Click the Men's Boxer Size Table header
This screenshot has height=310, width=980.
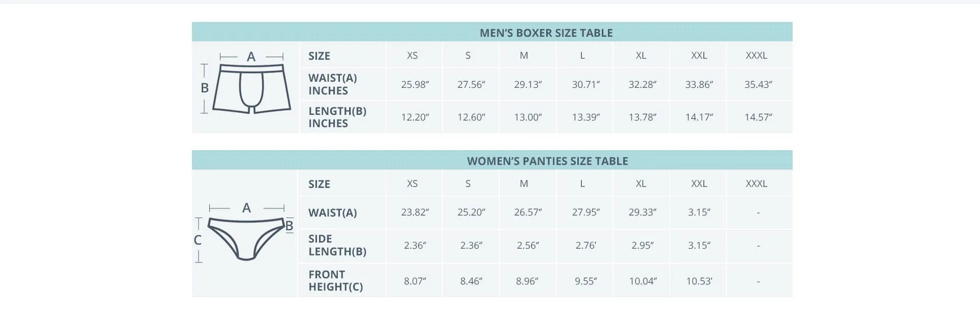point(546,33)
